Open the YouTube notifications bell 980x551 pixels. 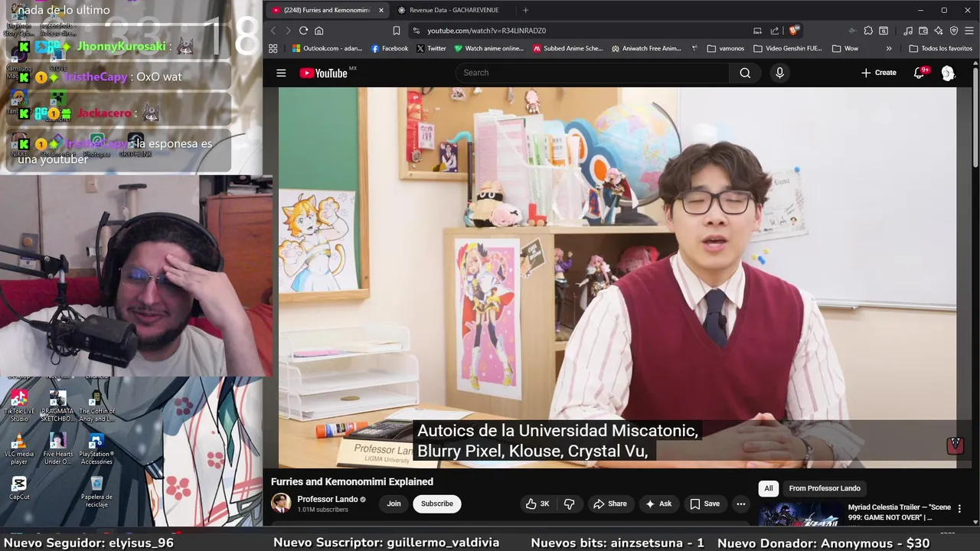920,73
